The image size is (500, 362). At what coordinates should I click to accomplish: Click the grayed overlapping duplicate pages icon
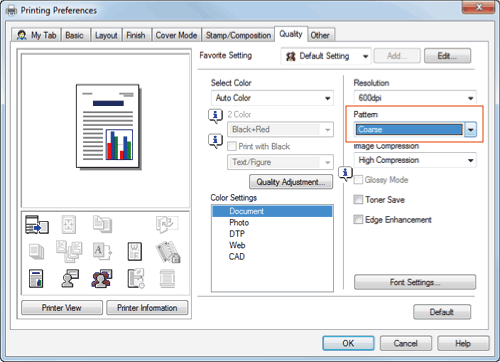tap(102, 224)
